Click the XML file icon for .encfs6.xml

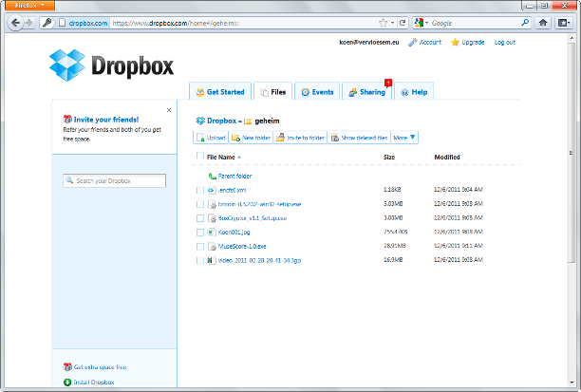pos(211,190)
